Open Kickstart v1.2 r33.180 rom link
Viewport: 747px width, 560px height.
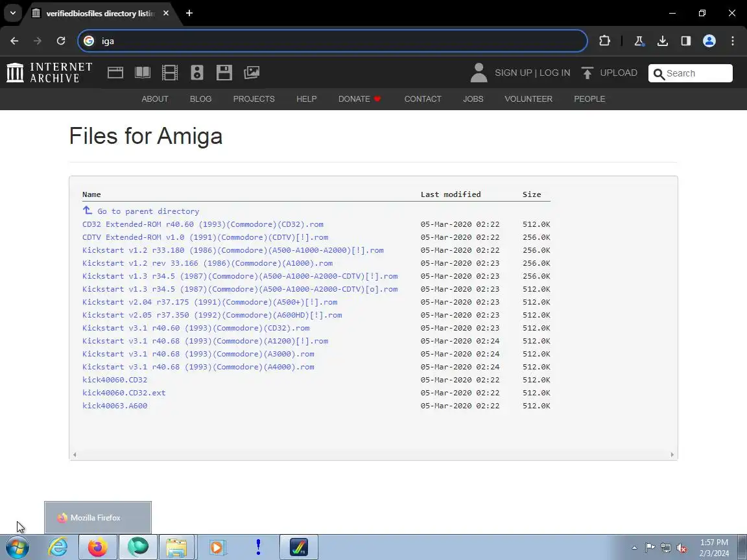233,250
